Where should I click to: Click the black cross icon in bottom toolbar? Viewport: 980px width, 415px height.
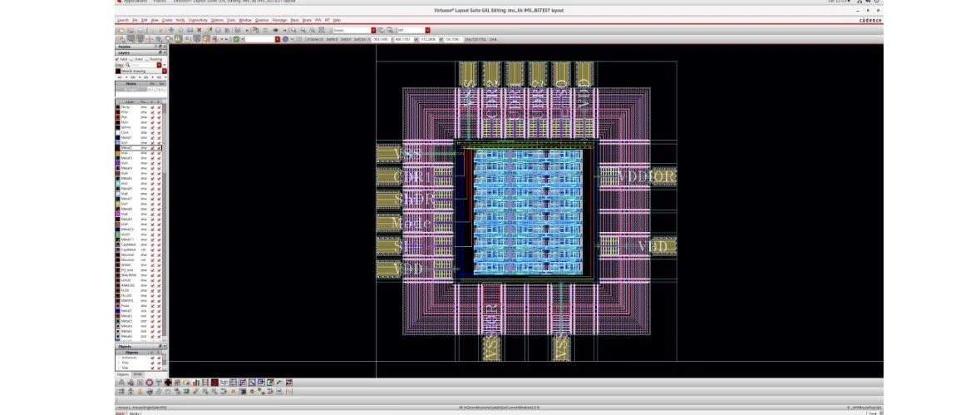click(x=168, y=383)
